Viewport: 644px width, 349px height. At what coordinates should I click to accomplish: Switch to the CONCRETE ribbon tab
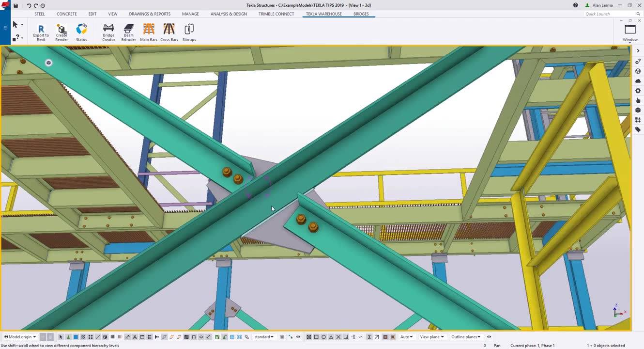(x=67, y=14)
